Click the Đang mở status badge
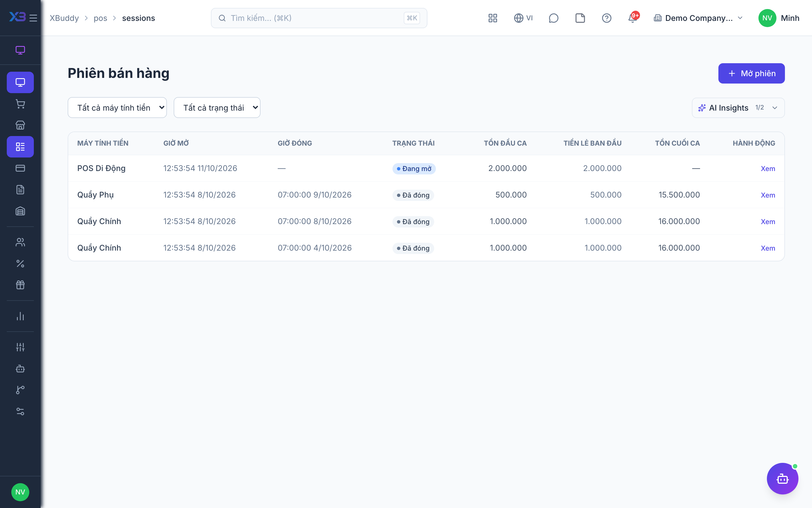 click(x=414, y=169)
